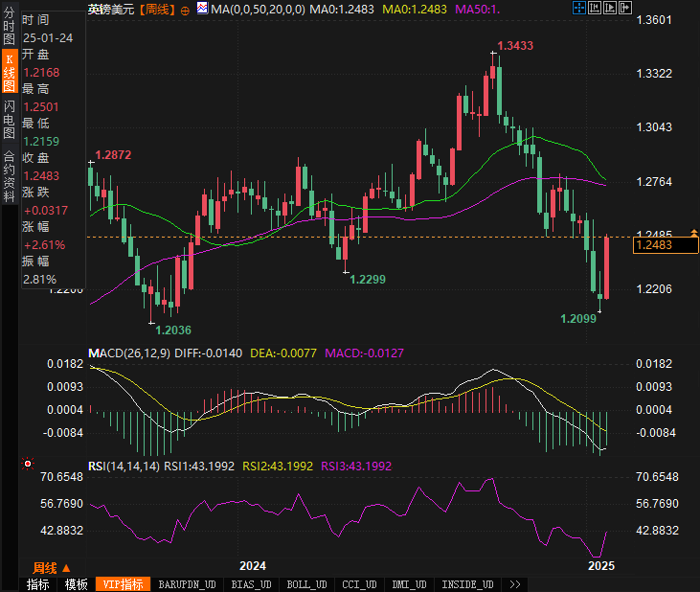Click the shift chart left axis icon

coord(595,8)
